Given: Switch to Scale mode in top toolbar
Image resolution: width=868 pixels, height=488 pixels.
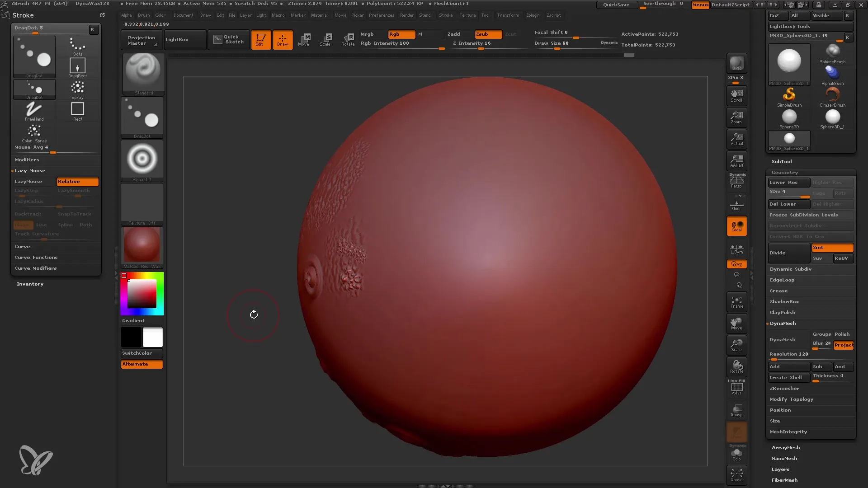Looking at the screenshot, I should tap(326, 40).
